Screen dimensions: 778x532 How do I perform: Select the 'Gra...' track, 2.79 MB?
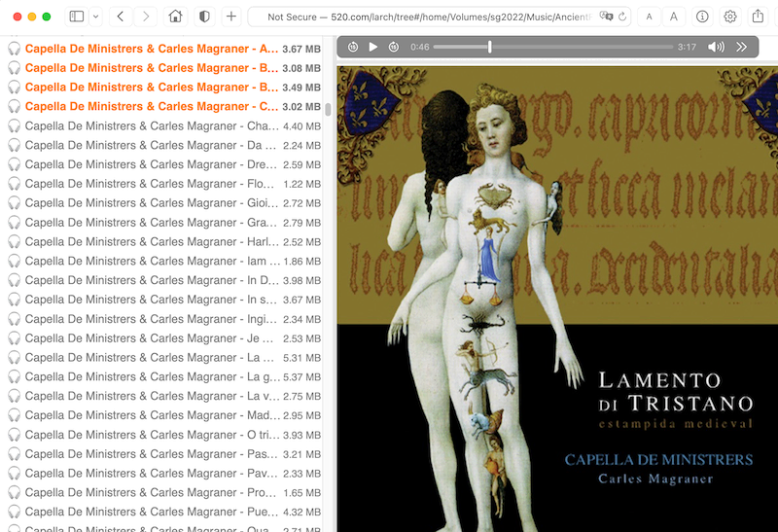coord(164,223)
